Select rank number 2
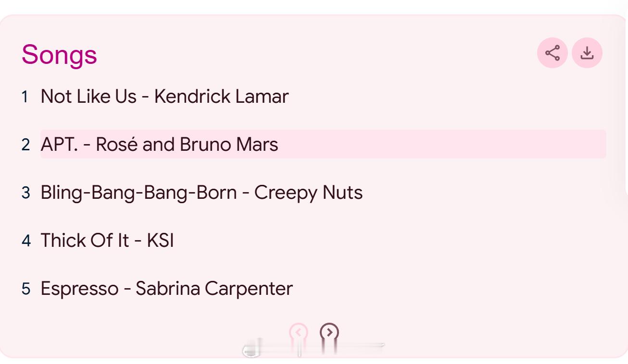This screenshot has height=364, width=628. pyautogui.click(x=25, y=145)
